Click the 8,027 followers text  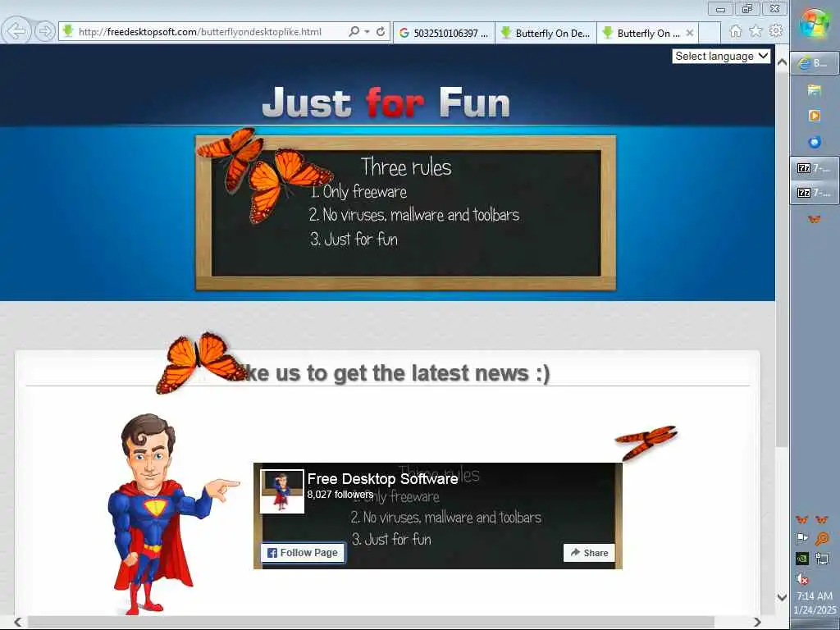click(340, 495)
